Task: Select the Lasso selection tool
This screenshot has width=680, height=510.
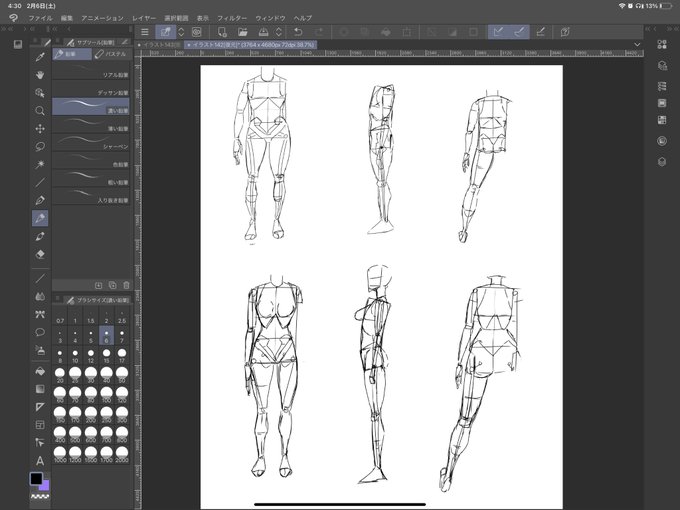Action: (40, 147)
